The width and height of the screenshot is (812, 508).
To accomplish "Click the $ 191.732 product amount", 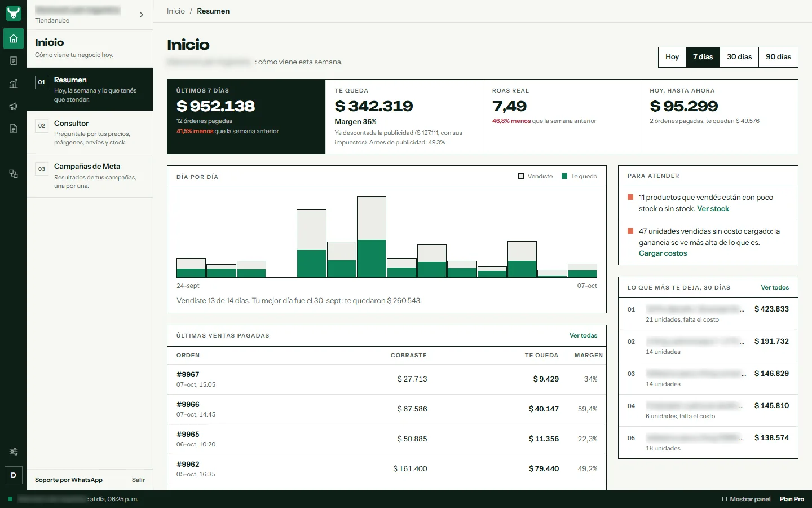I will [771, 341].
